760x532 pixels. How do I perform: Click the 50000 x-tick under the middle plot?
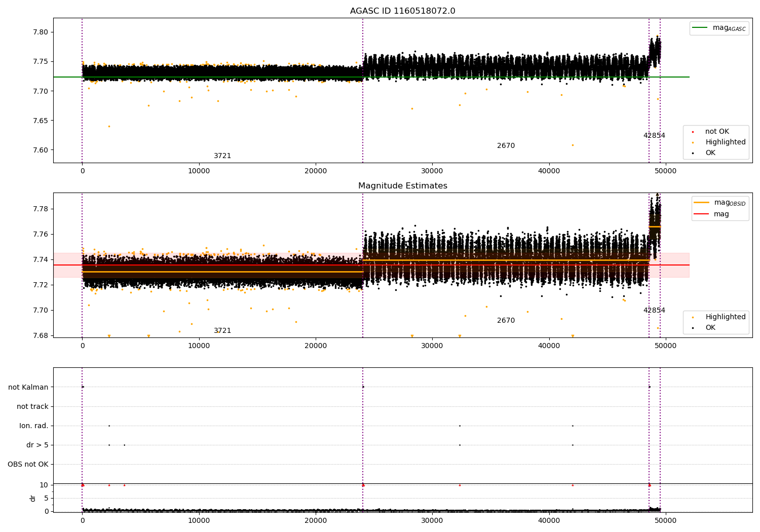666,346
